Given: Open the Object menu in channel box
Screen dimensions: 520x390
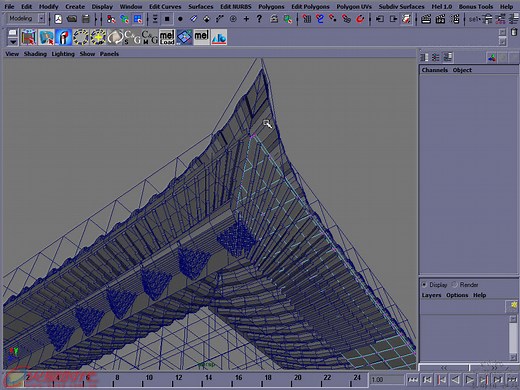Looking at the screenshot, I should click(462, 70).
